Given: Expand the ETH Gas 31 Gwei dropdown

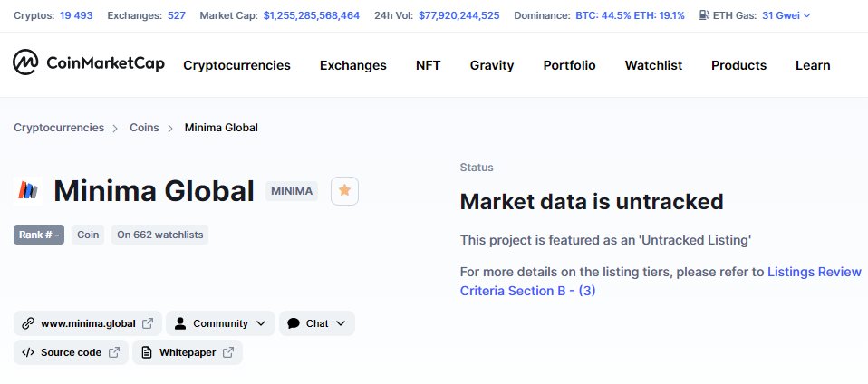Looking at the screenshot, I should 786,15.
